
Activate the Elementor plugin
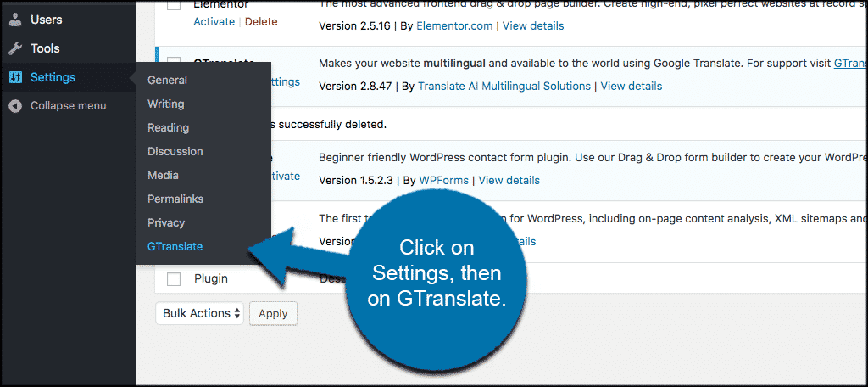click(214, 22)
